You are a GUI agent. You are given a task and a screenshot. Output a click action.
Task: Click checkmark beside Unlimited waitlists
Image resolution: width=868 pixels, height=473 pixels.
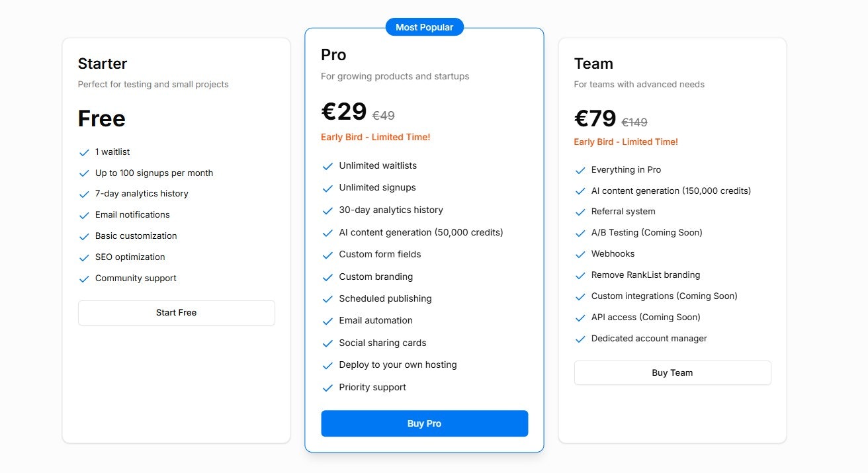click(327, 166)
